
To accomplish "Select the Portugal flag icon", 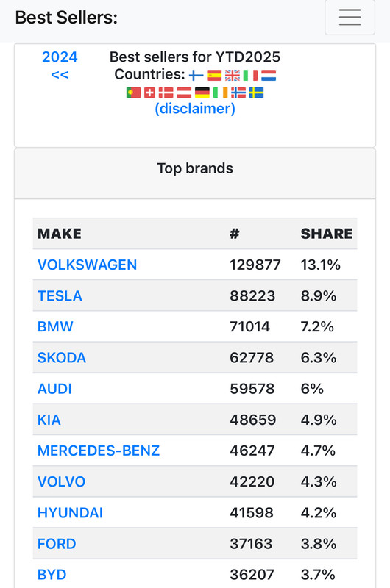I will tap(134, 93).
